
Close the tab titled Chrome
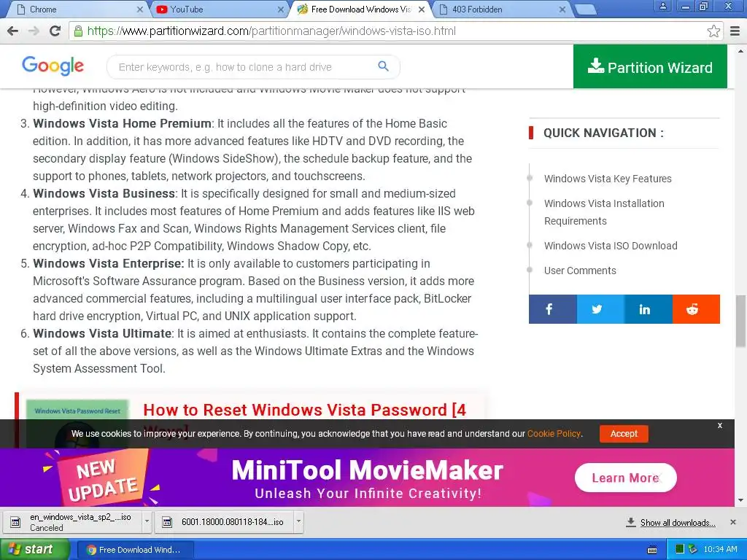(x=139, y=9)
